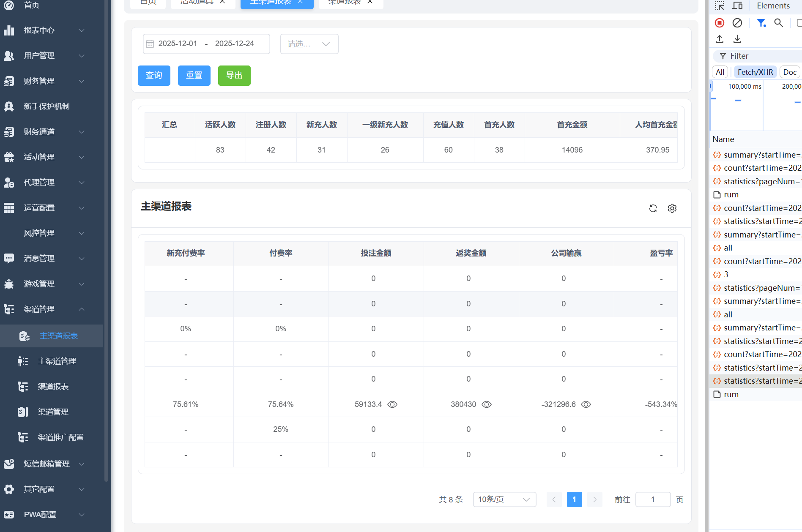
Task: Expand the 用户管理 menu chevron
Action: pos(82,56)
